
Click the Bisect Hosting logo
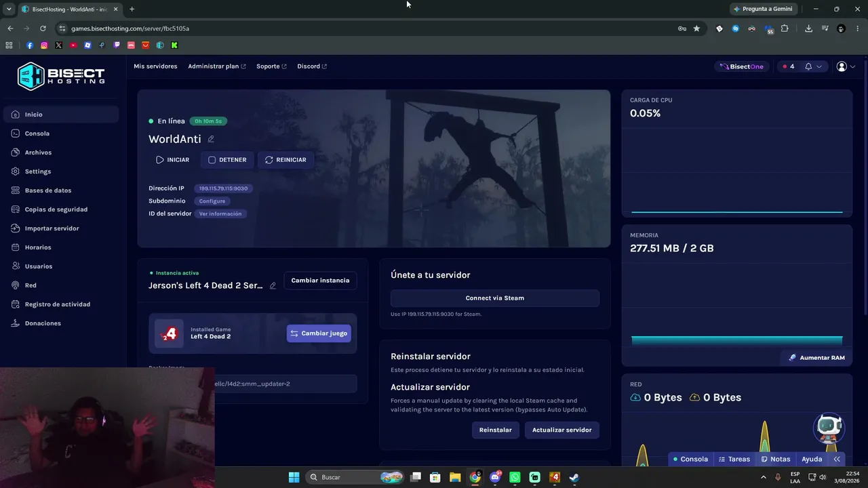(x=61, y=76)
